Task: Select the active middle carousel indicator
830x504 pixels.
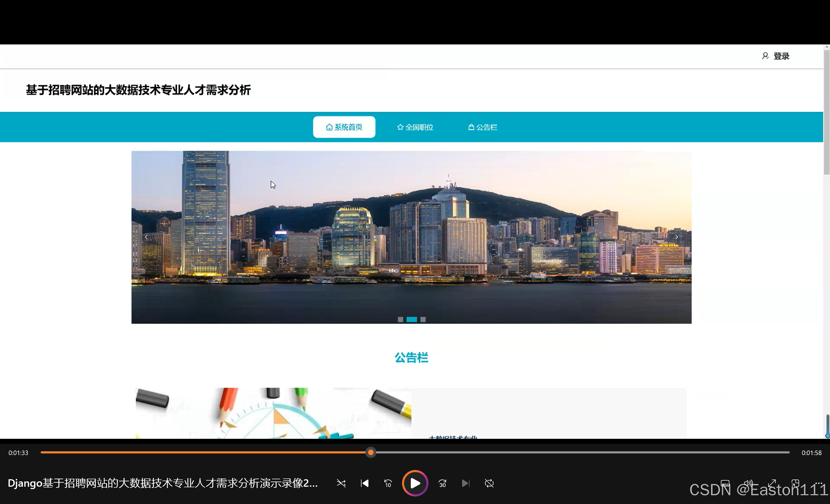Action: 412,320
